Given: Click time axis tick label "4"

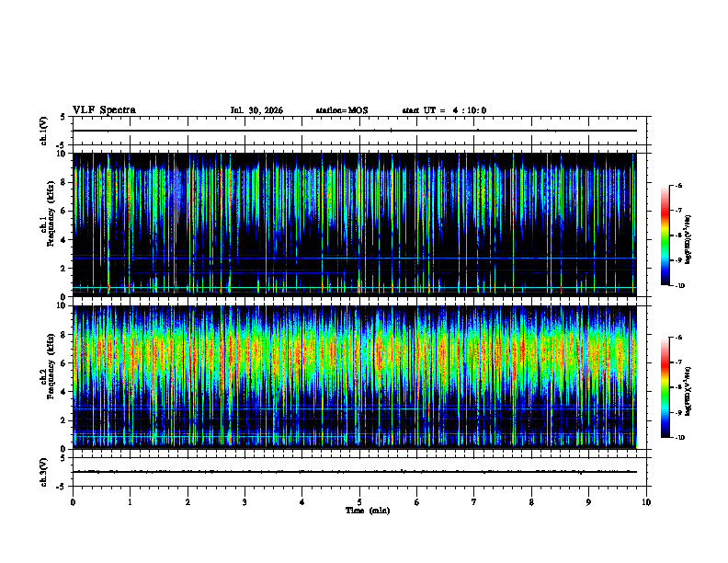Looking at the screenshot, I should pyautogui.click(x=302, y=502).
